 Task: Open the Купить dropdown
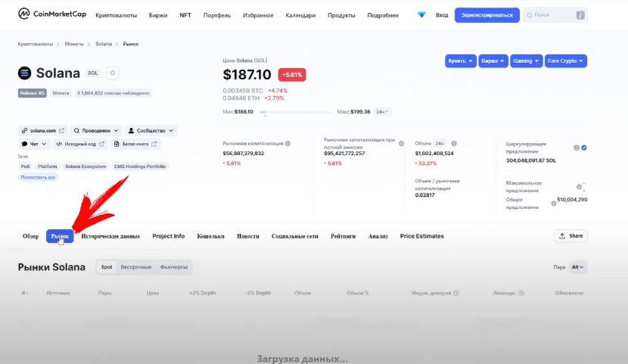click(460, 61)
